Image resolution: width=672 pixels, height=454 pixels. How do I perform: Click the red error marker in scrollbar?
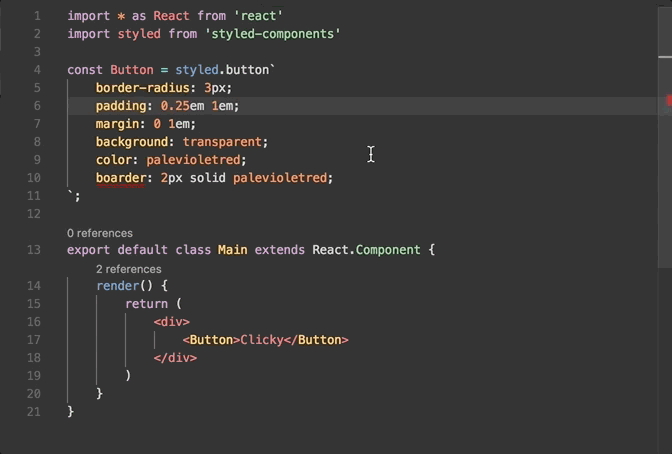tap(669, 101)
